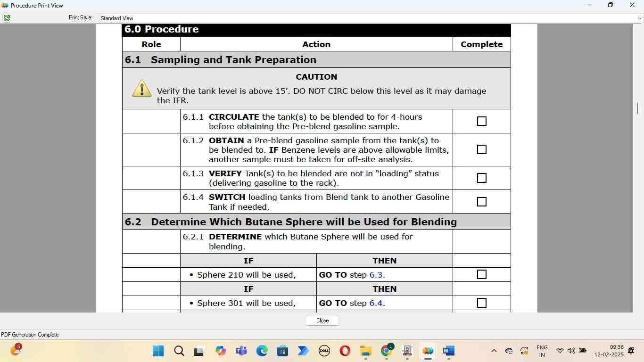The height and width of the screenshot is (362, 644).
Task: Click the Action column header
Action: [316, 44]
